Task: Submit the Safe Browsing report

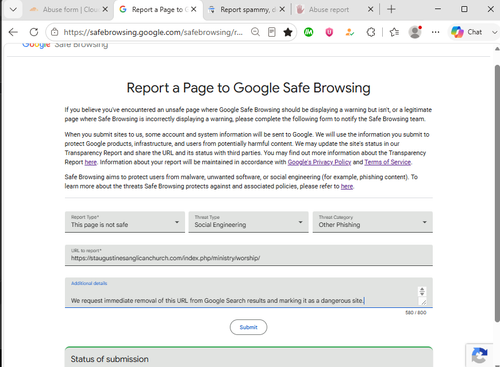Action: [x=248, y=327]
